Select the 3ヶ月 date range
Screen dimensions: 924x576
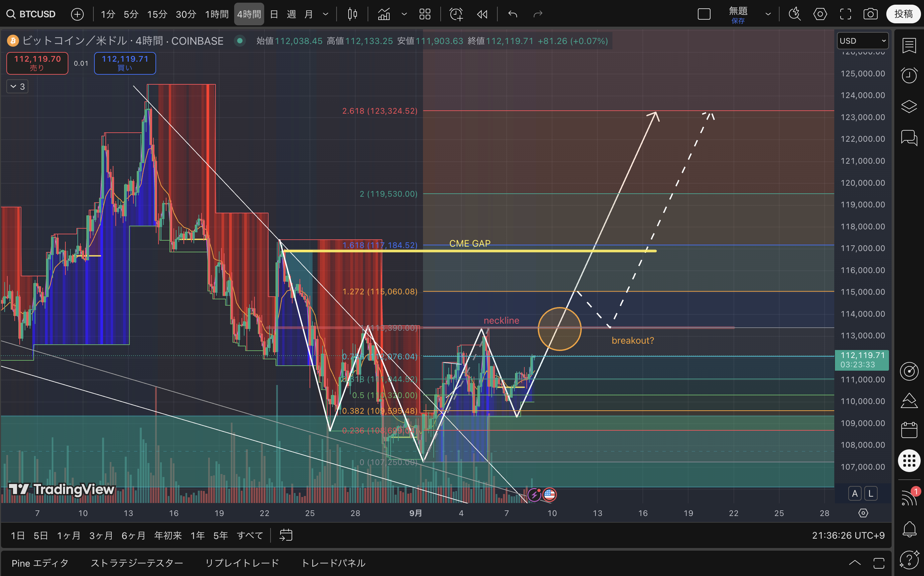coord(101,536)
